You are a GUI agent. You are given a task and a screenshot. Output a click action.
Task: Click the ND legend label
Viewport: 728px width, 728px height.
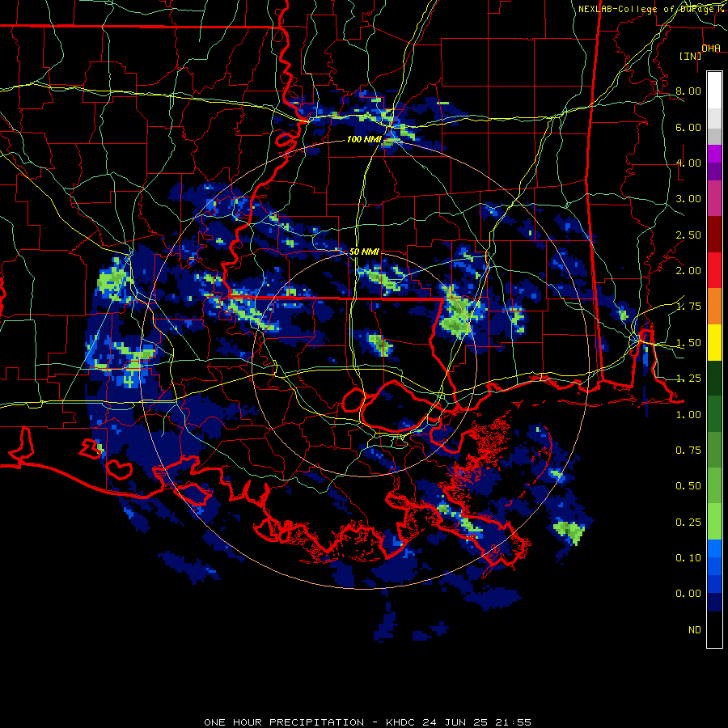pyautogui.click(x=695, y=630)
